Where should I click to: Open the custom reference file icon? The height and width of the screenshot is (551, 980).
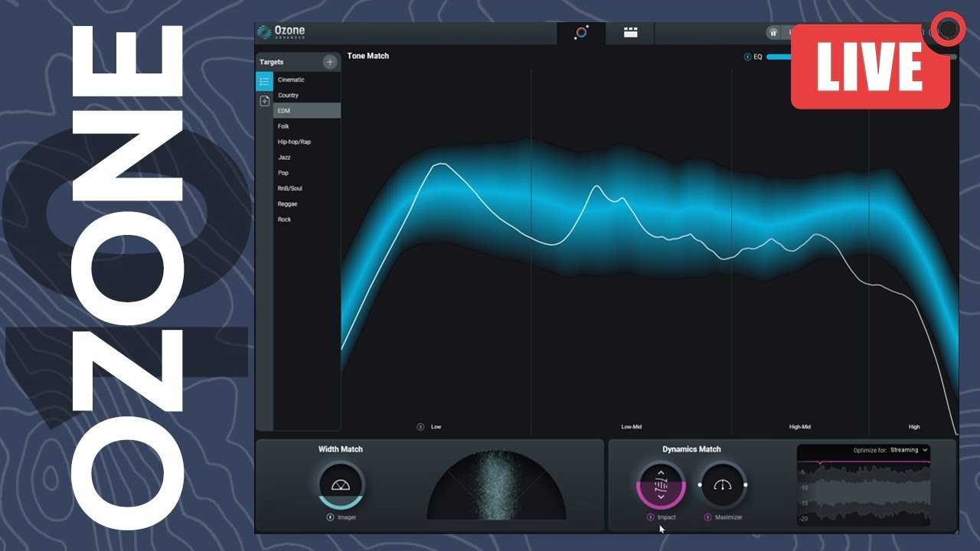264,101
